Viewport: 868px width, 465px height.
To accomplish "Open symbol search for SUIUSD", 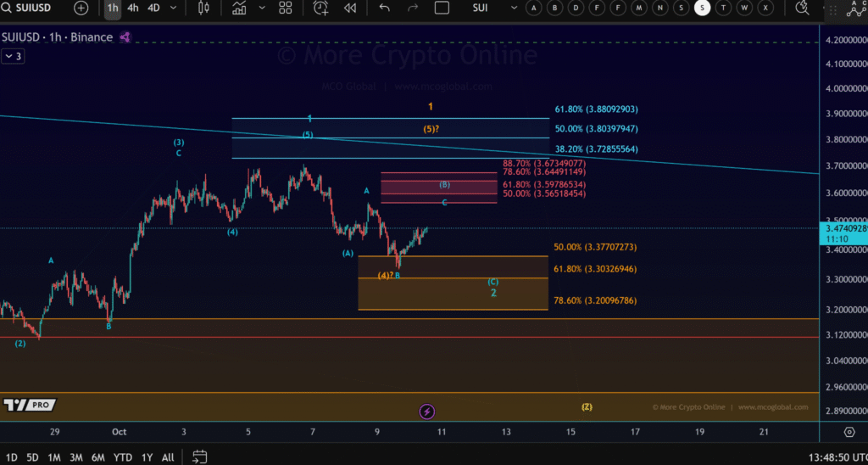I will point(26,8).
